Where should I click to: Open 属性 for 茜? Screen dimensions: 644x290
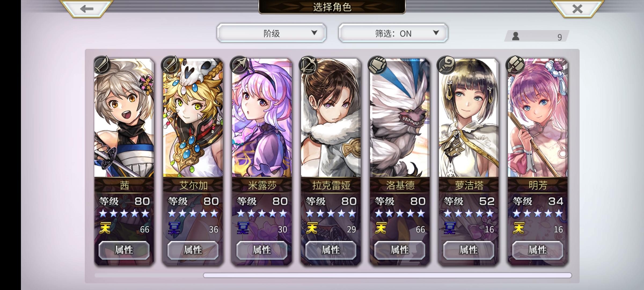coord(124,250)
